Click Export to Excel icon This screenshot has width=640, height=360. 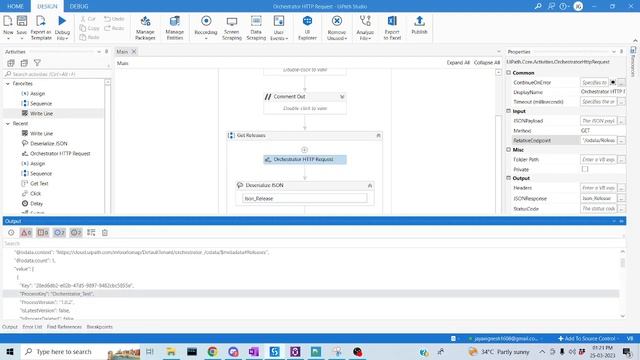(392, 21)
